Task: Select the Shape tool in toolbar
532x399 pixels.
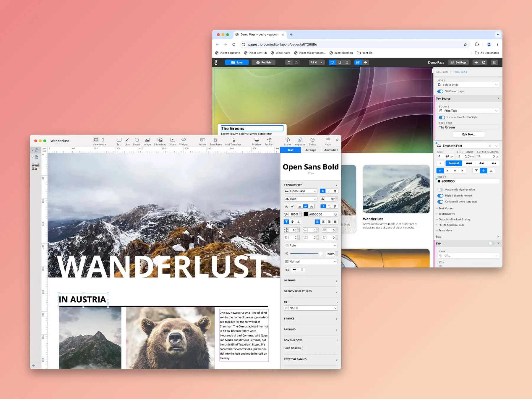Action: click(137, 140)
